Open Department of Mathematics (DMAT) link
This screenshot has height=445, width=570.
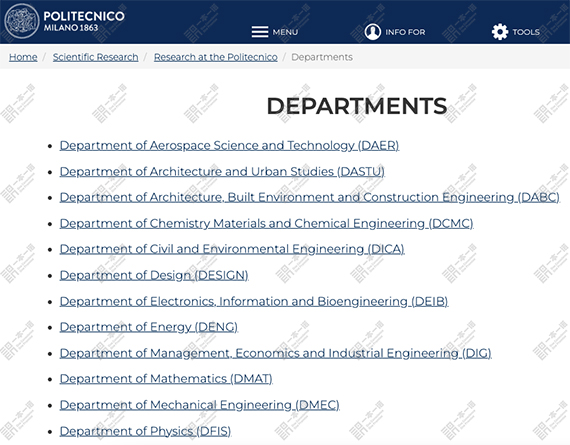point(166,379)
